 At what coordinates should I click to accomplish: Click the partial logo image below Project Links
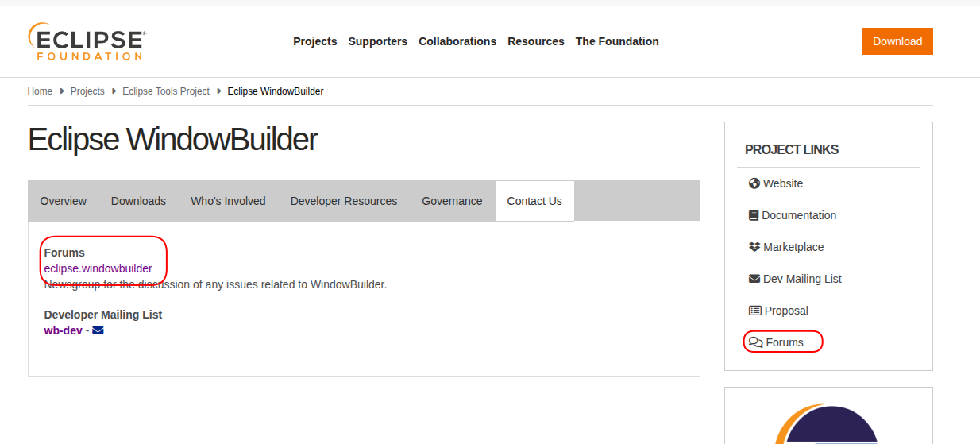click(828, 424)
